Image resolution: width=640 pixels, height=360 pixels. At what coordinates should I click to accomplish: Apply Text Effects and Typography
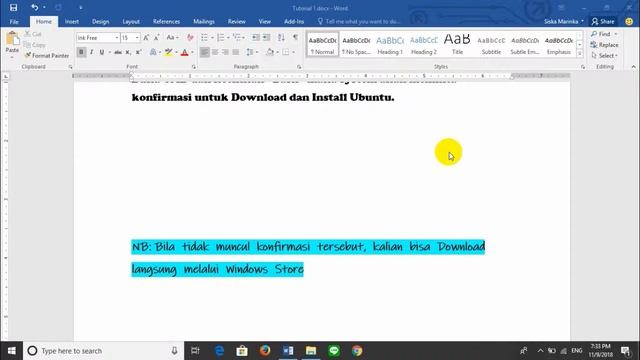pyautogui.click(x=153, y=52)
